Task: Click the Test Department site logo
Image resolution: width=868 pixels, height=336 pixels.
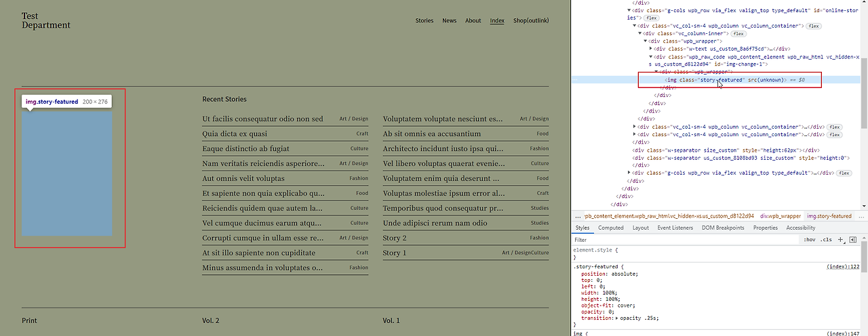Action: click(x=45, y=20)
